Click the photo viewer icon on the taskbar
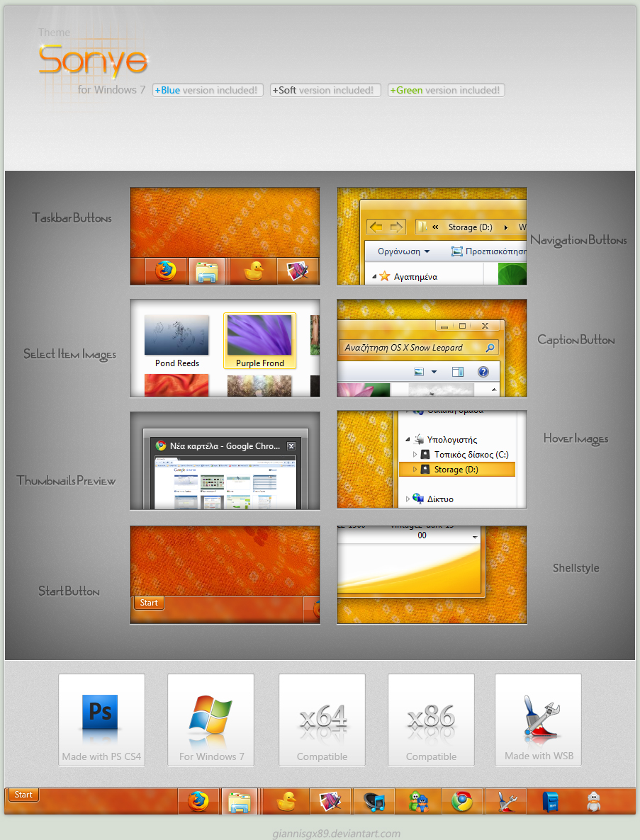 [x=329, y=801]
